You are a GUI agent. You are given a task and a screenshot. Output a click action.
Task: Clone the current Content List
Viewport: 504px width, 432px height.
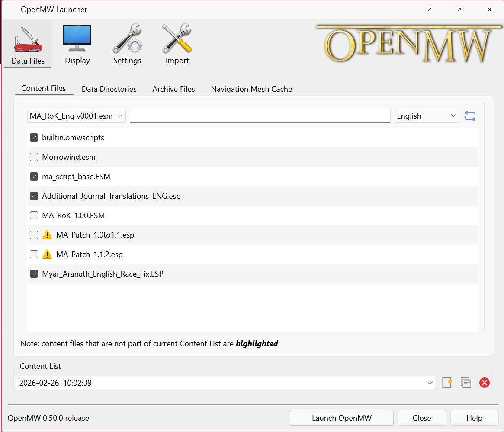pos(465,382)
